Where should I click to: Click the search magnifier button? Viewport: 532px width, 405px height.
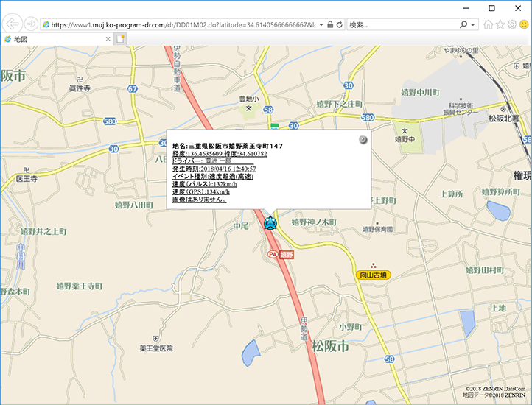coord(463,24)
